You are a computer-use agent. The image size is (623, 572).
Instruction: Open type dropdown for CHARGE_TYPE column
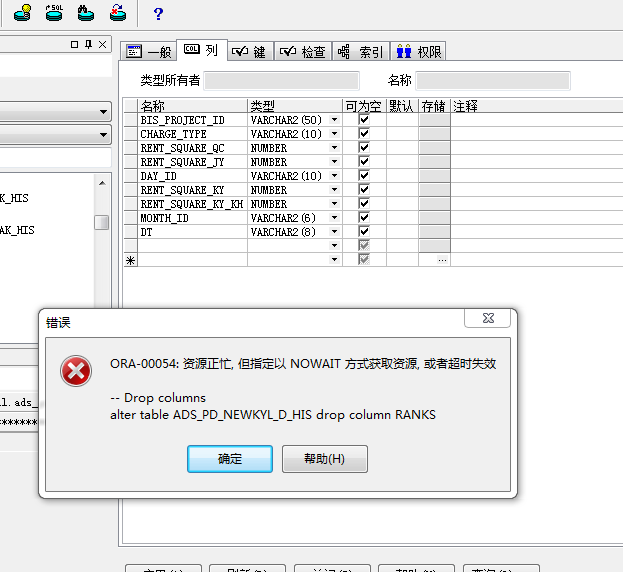coord(334,134)
